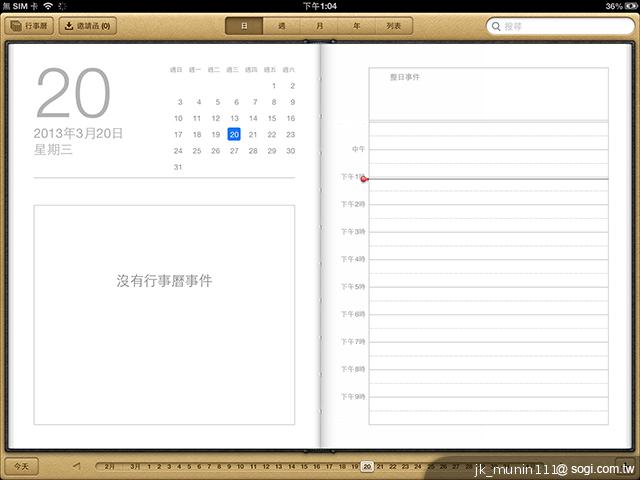Image resolution: width=640 pixels, height=480 pixels.
Task: Go back with the left arrow in bottom bar
Action: (77, 466)
